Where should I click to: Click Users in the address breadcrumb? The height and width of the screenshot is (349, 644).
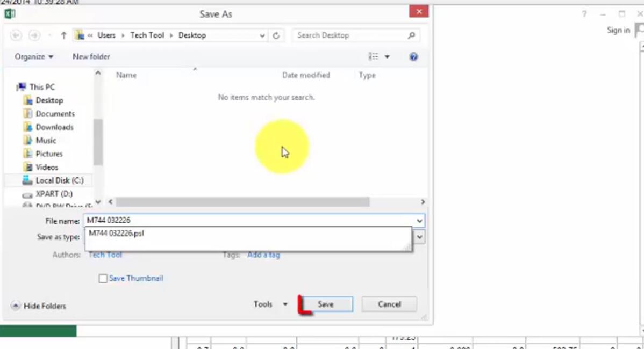pyautogui.click(x=106, y=35)
